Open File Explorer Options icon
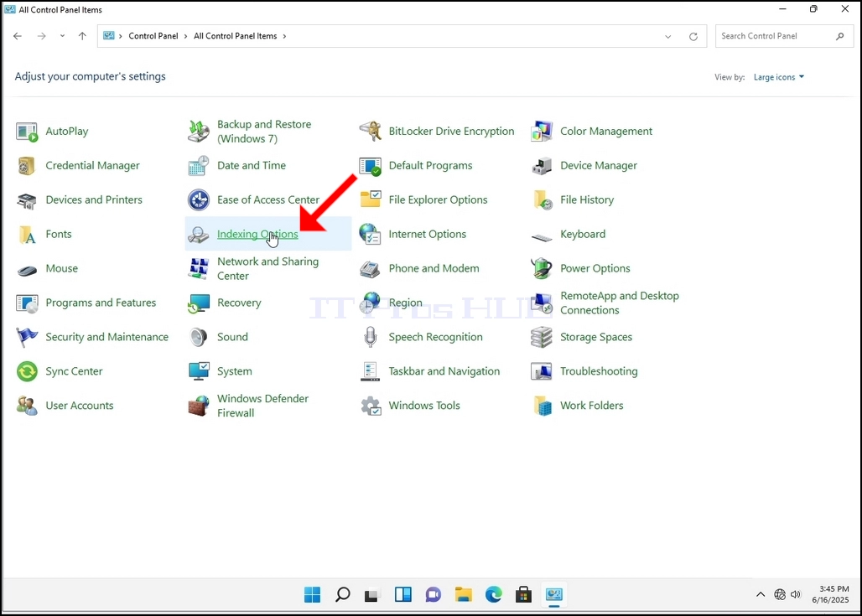This screenshot has width=862, height=616. [370, 200]
